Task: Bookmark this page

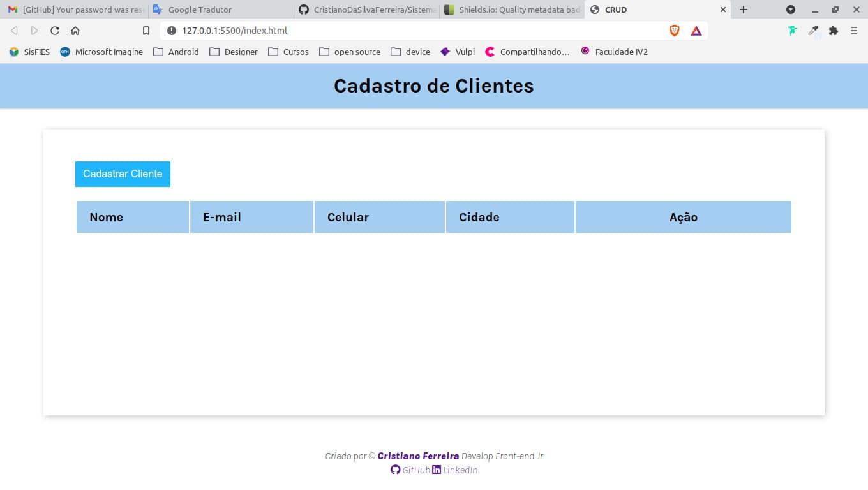Action: tap(146, 31)
